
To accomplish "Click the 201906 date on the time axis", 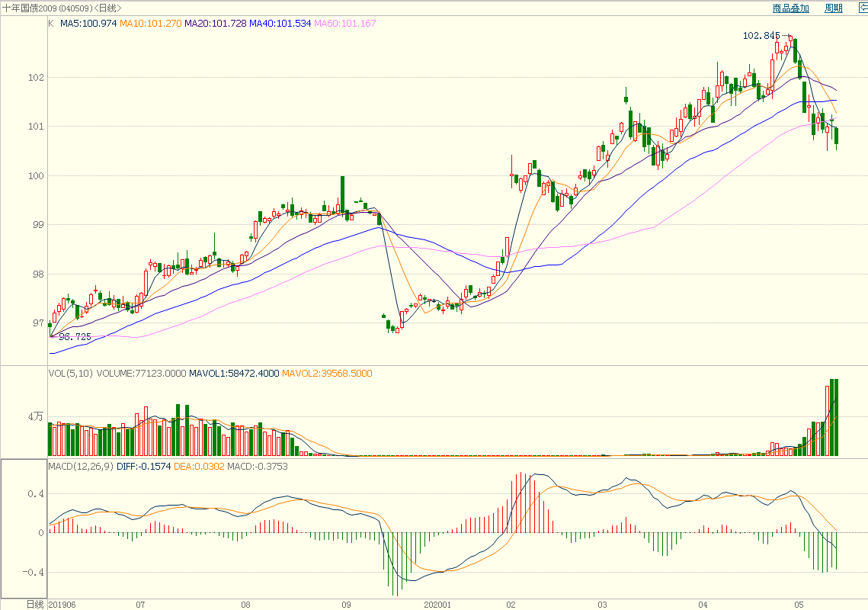I will pos(62,604).
